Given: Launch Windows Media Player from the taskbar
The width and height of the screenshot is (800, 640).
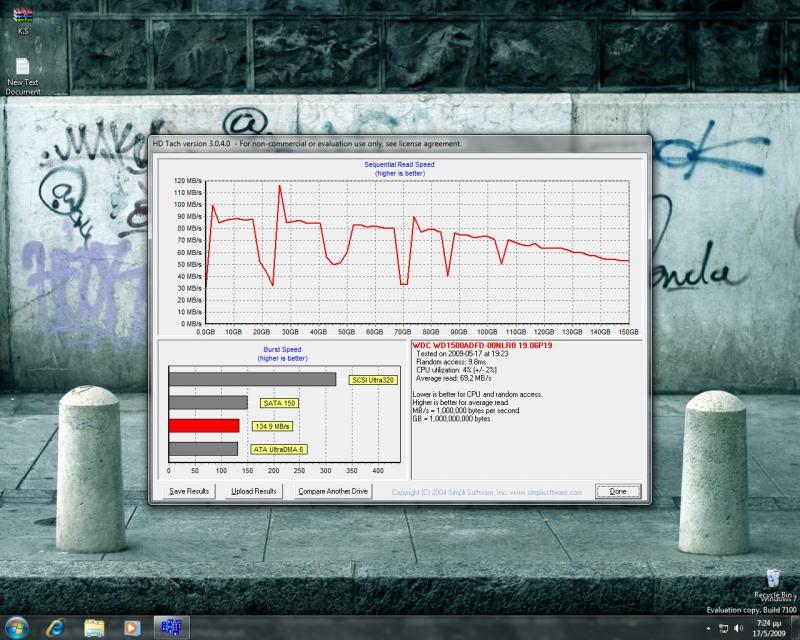Looking at the screenshot, I should 132,627.
